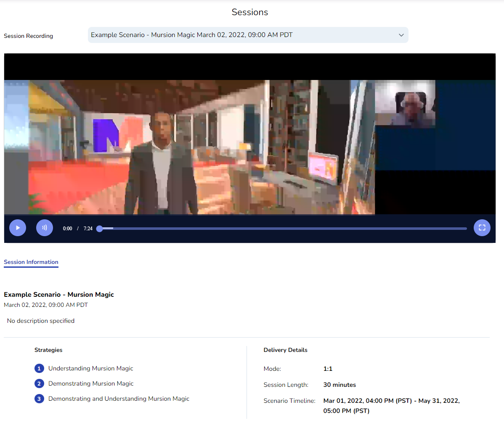This screenshot has height=434, width=504.
Task: Click the number 1 strategy badge
Action: tap(39, 368)
